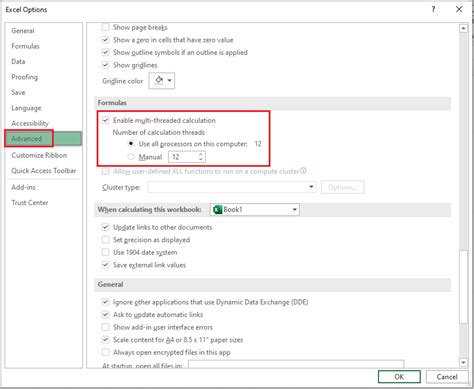Uncheck Save external link values
The width and height of the screenshot is (474, 389).
[105, 265]
